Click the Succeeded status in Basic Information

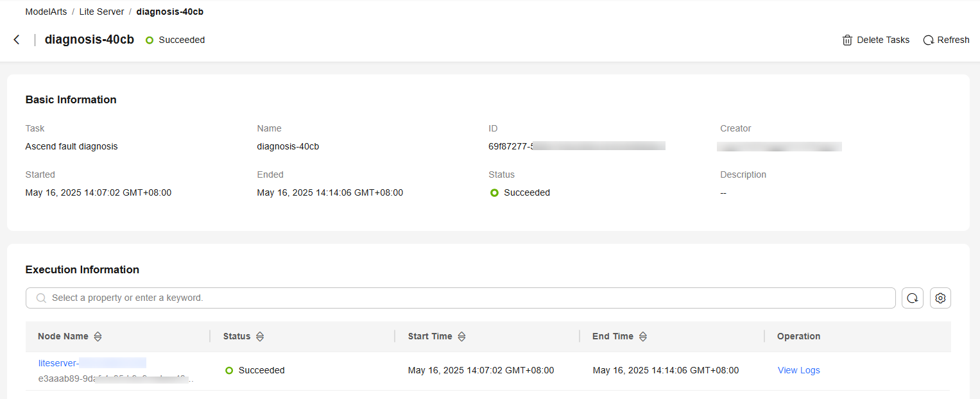coord(520,192)
